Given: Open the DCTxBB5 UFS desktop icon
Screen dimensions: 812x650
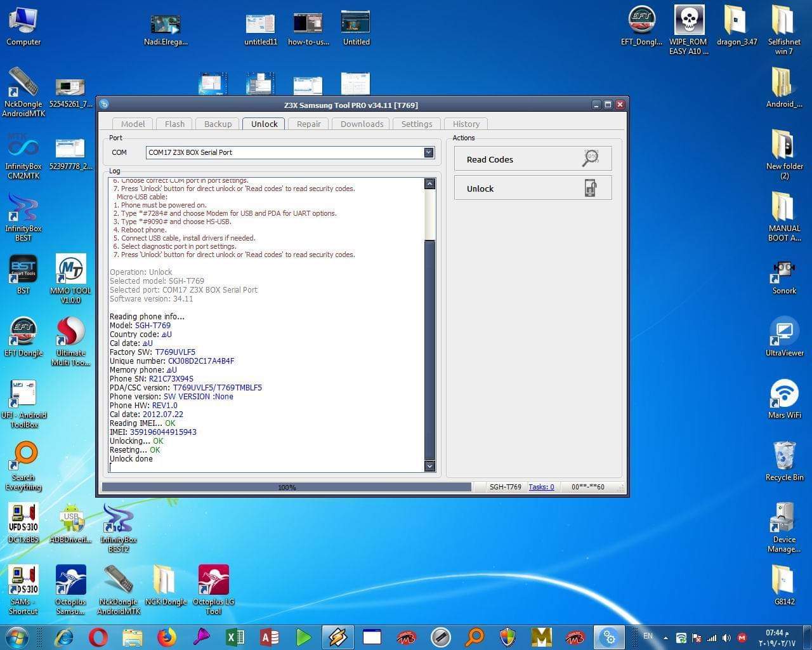Looking at the screenshot, I should (23, 523).
